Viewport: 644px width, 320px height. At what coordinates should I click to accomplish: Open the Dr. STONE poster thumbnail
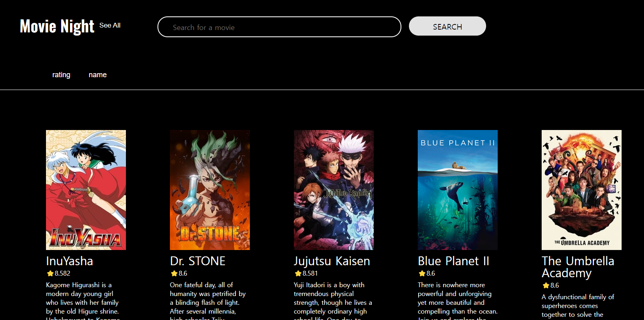(210, 190)
